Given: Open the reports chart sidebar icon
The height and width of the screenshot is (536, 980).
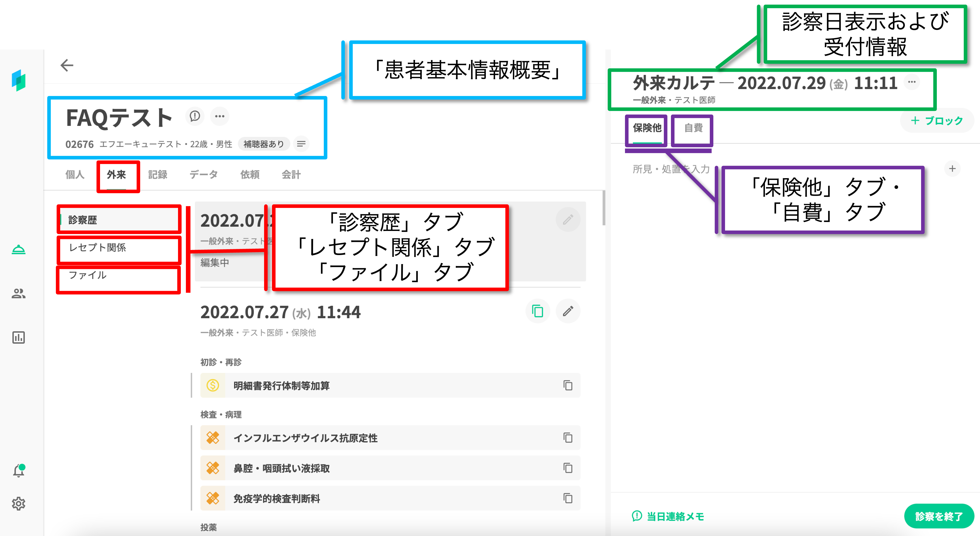Looking at the screenshot, I should coord(19,338).
